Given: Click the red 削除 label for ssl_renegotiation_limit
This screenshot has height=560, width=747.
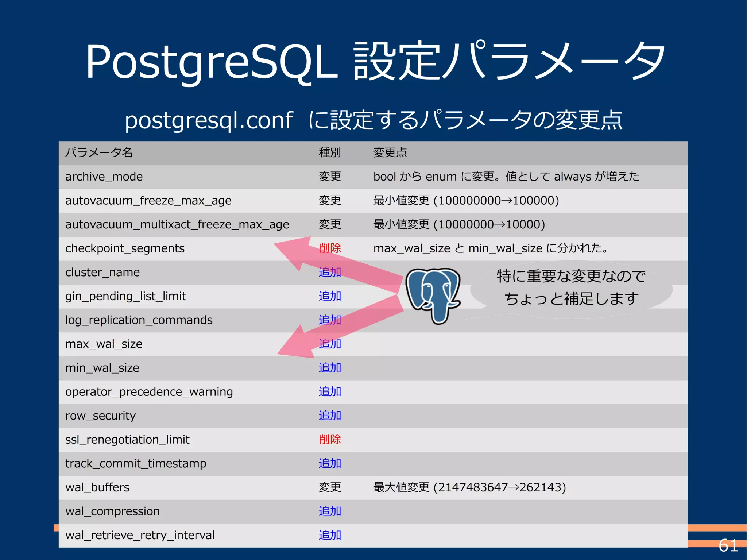Looking at the screenshot, I should click(329, 440).
